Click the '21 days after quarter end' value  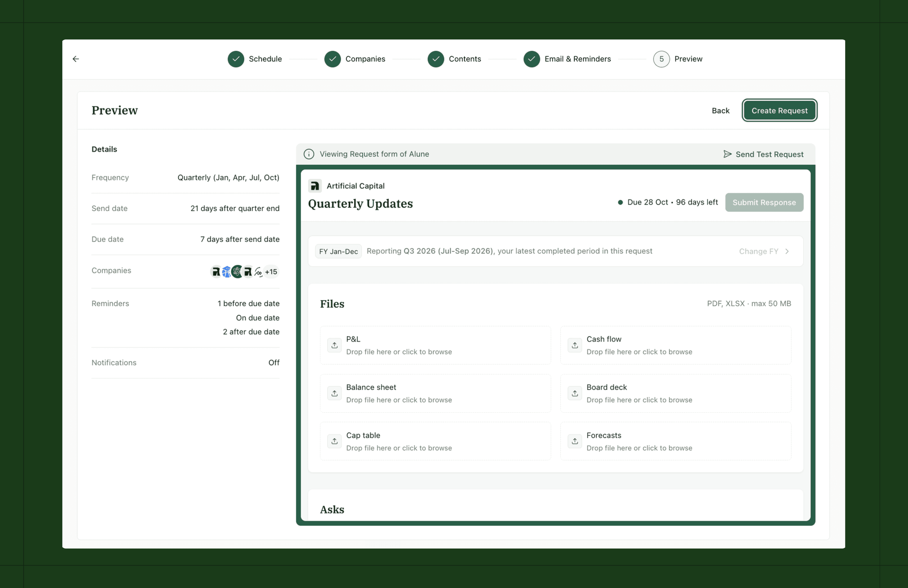pos(235,208)
